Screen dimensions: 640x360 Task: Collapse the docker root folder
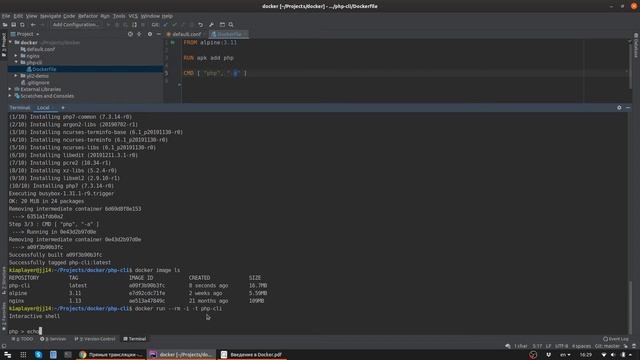point(11,42)
